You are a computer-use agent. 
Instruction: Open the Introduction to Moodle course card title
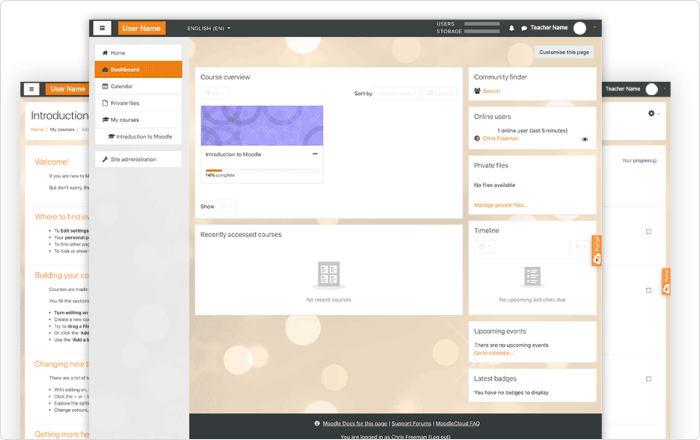coord(233,154)
